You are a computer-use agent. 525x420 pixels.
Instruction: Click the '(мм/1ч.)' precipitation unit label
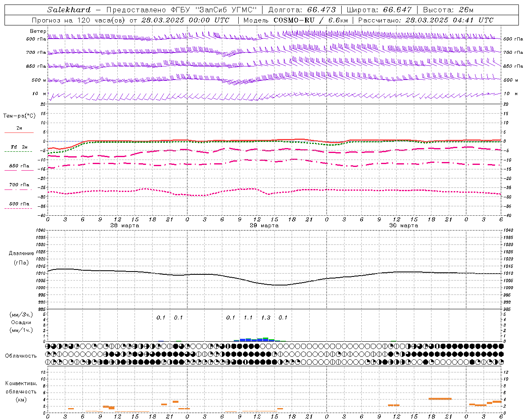click(21, 330)
